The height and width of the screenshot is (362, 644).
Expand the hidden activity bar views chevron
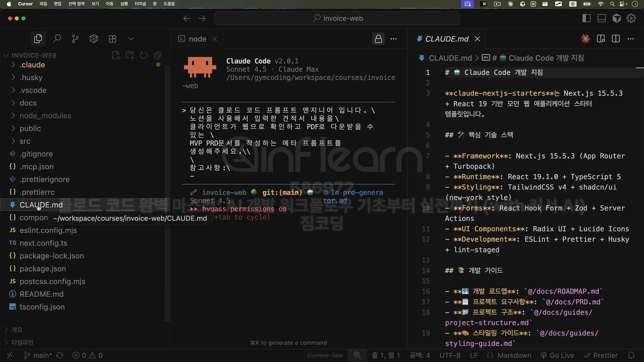coord(131,39)
